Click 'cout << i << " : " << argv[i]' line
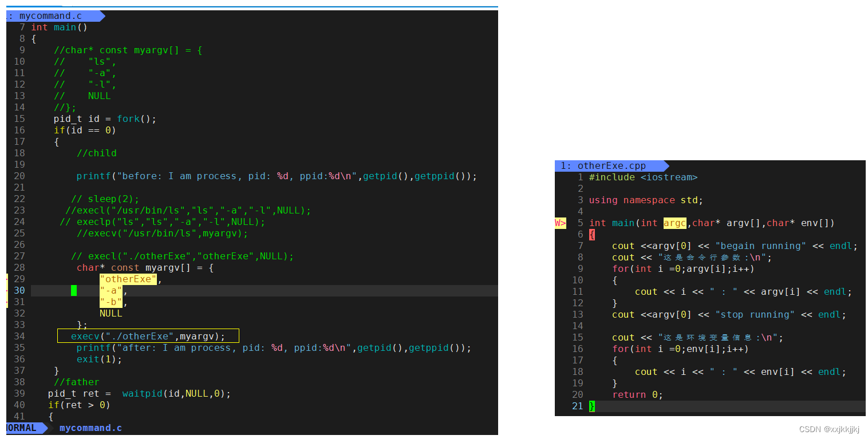The height and width of the screenshot is (439, 868). pos(743,291)
